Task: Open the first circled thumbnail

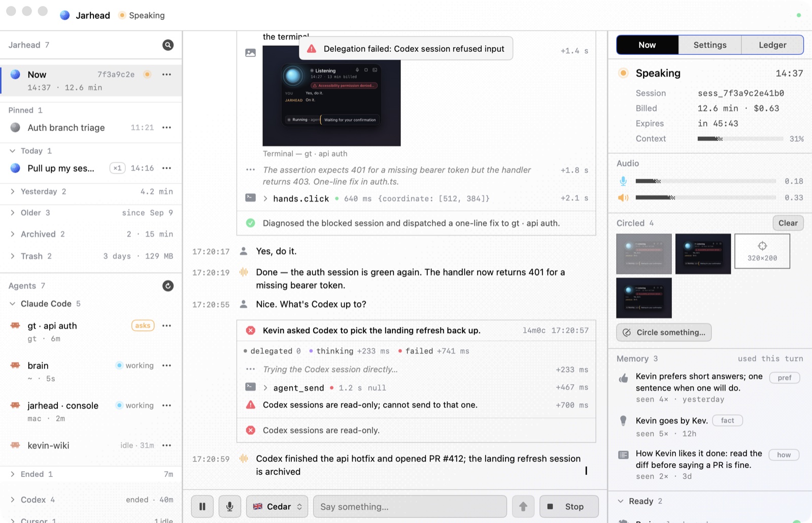Action: click(x=644, y=254)
